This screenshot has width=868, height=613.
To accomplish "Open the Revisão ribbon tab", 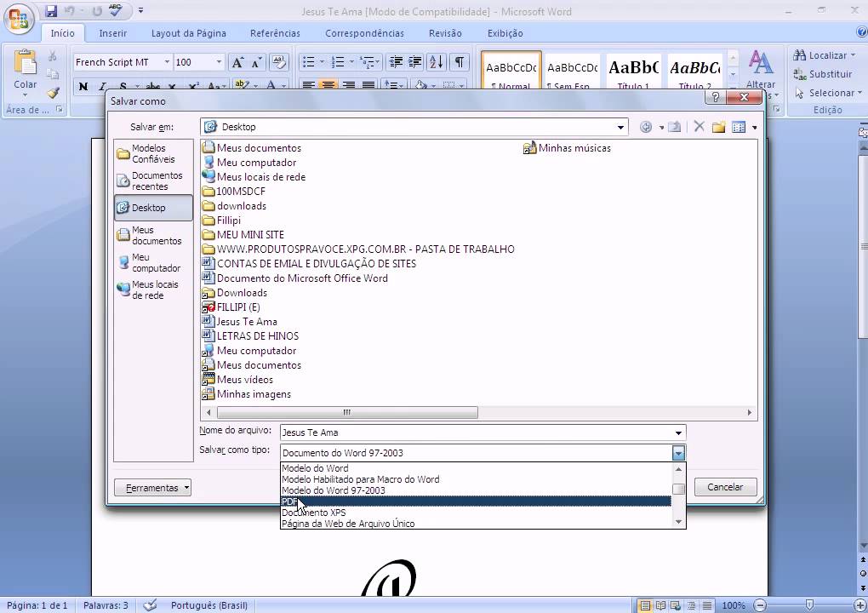I will (445, 33).
